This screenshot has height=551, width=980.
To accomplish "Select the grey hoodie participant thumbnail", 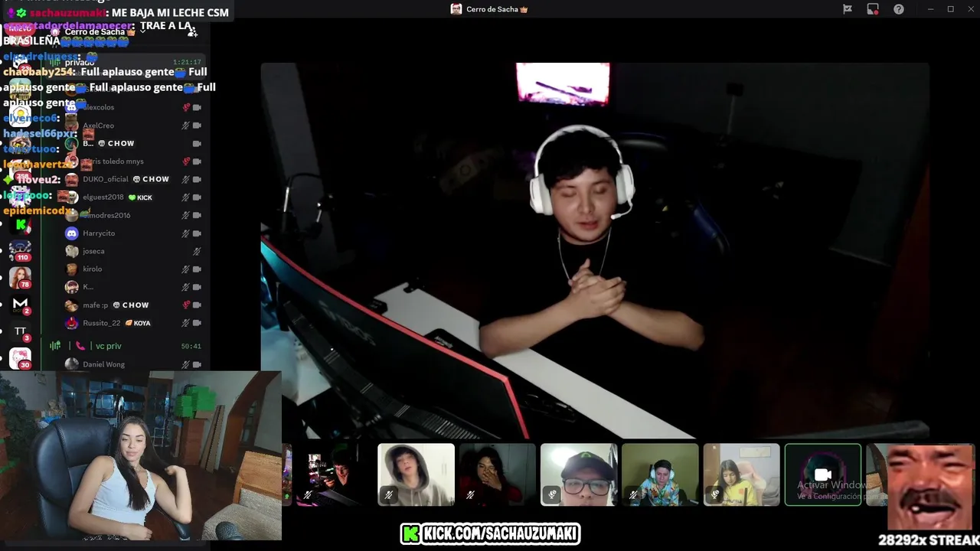I will point(416,474).
